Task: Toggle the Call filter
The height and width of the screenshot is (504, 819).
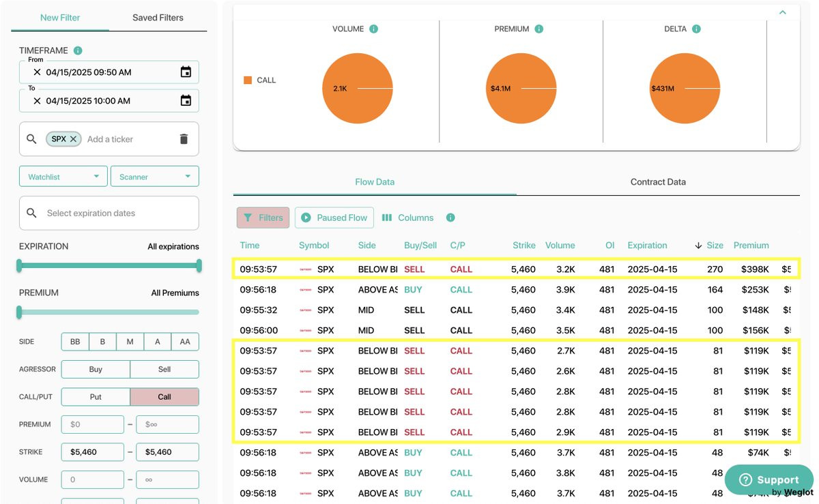Action: click(x=164, y=396)
